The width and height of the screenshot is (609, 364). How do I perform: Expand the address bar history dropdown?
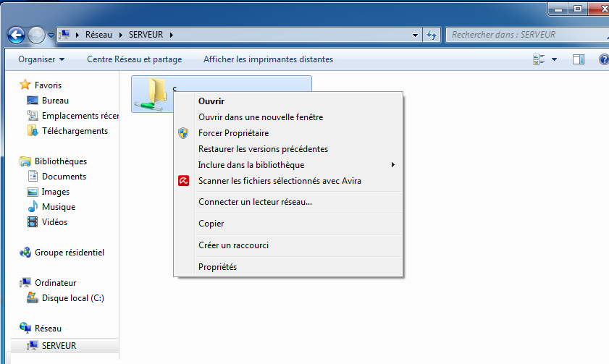click(415, 35)
